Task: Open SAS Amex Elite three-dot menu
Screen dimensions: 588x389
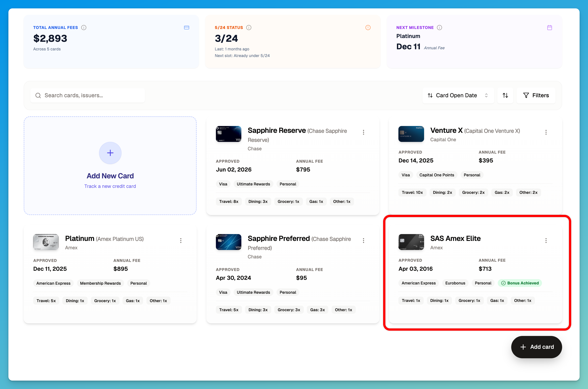Action: click(x=546, y=240)
